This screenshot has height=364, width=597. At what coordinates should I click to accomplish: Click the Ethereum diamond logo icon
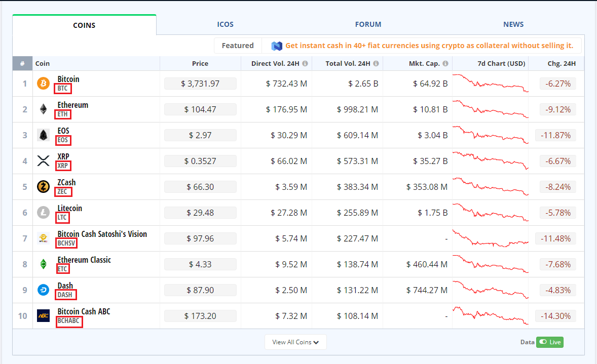pos(44,109)
